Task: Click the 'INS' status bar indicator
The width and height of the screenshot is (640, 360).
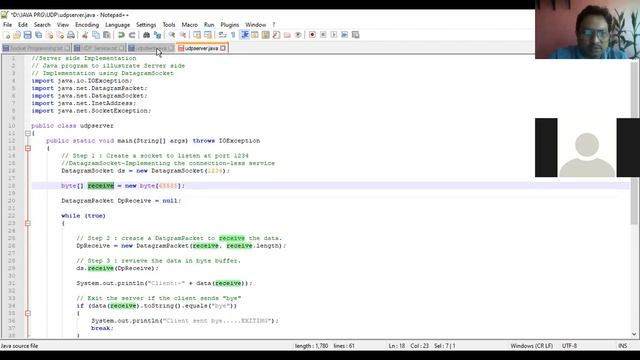Action: pyautogui.click(x=622, y=346)
